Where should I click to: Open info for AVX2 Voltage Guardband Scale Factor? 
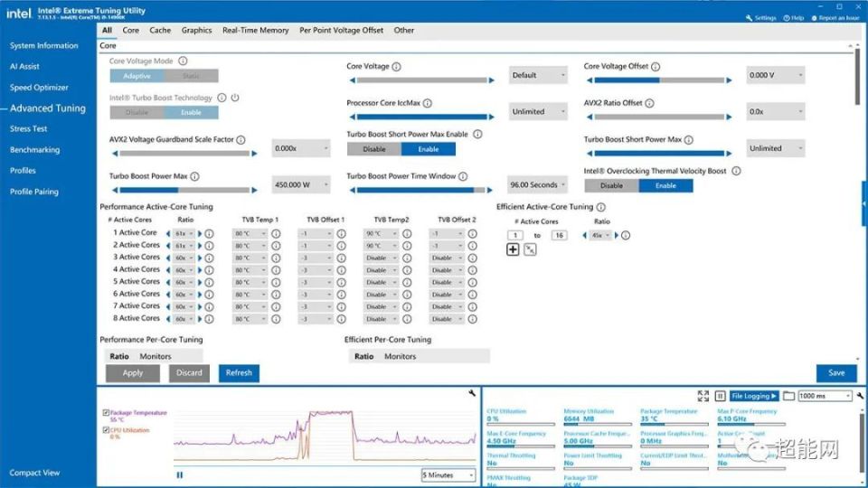pyautogui.click(x=241, y=139)
